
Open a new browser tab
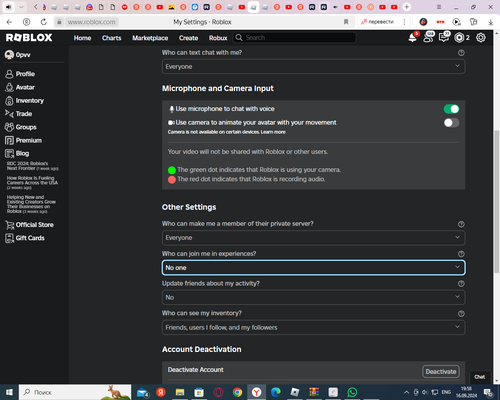pyautogui.click(x=407, y=7)
